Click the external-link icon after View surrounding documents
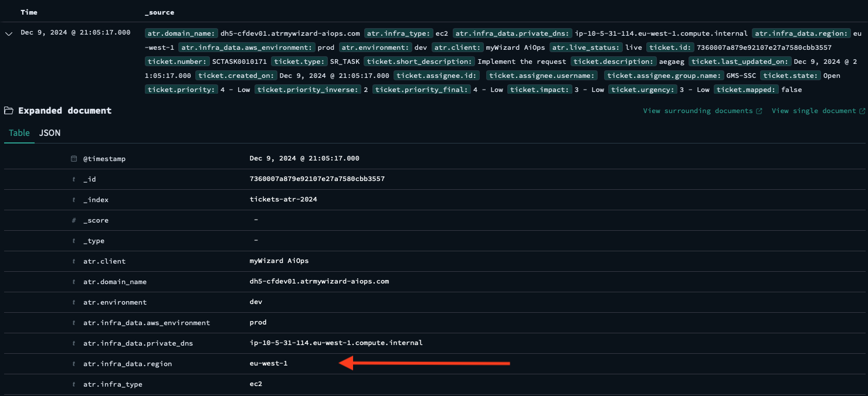 point(759,110)
